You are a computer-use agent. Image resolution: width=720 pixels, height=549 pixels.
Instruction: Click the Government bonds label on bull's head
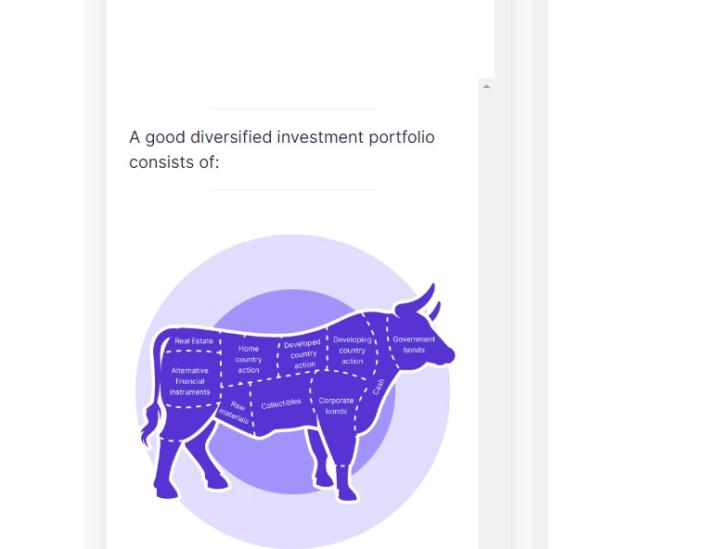click(414, 344)
